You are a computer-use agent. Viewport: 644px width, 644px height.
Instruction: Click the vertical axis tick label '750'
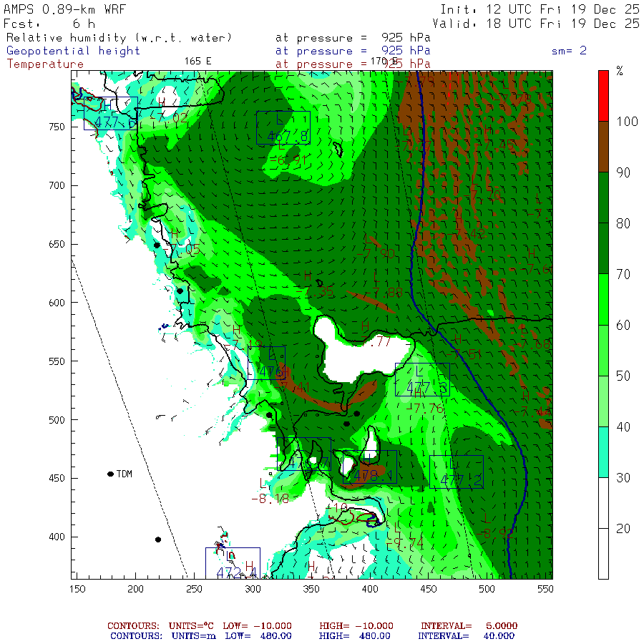click(x=57, y=127)
